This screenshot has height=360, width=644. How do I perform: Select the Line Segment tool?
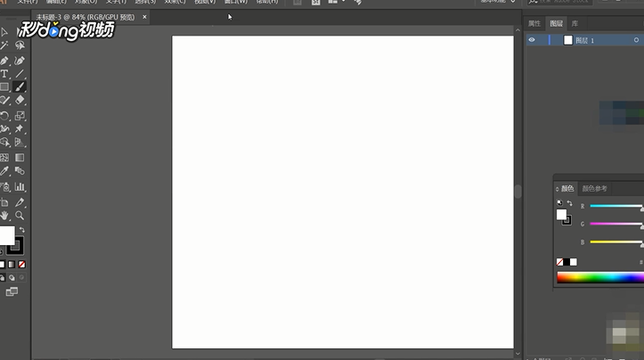20,74
